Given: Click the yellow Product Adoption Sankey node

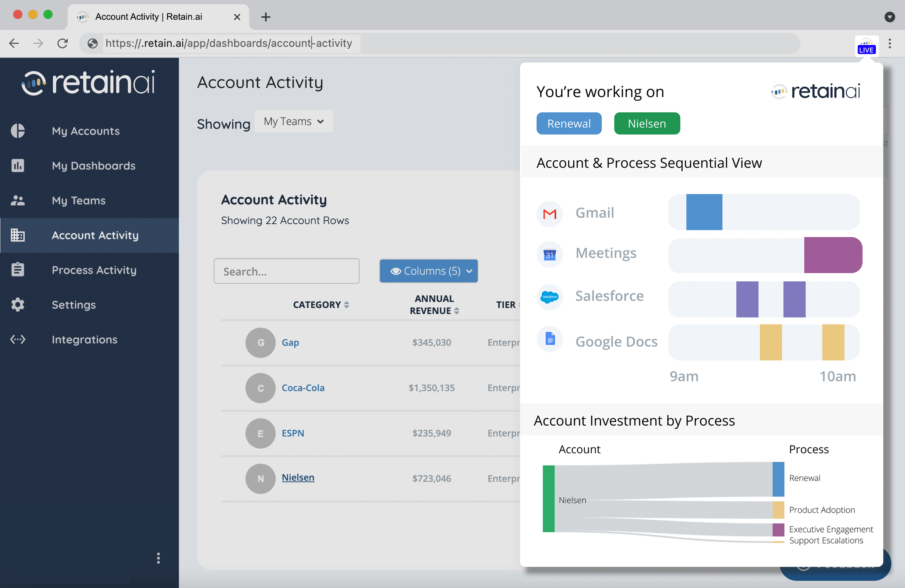Looking at the screenshot, I should click(x=778, y=510).
